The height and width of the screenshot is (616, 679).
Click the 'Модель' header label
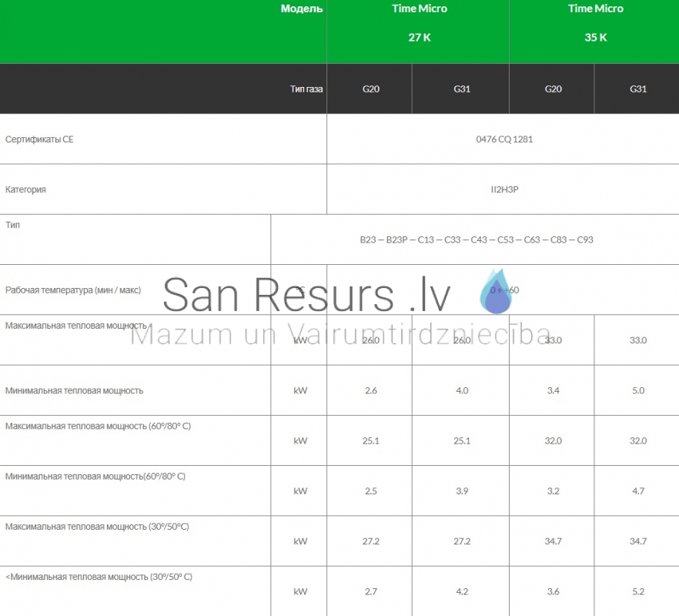point(302,8)
